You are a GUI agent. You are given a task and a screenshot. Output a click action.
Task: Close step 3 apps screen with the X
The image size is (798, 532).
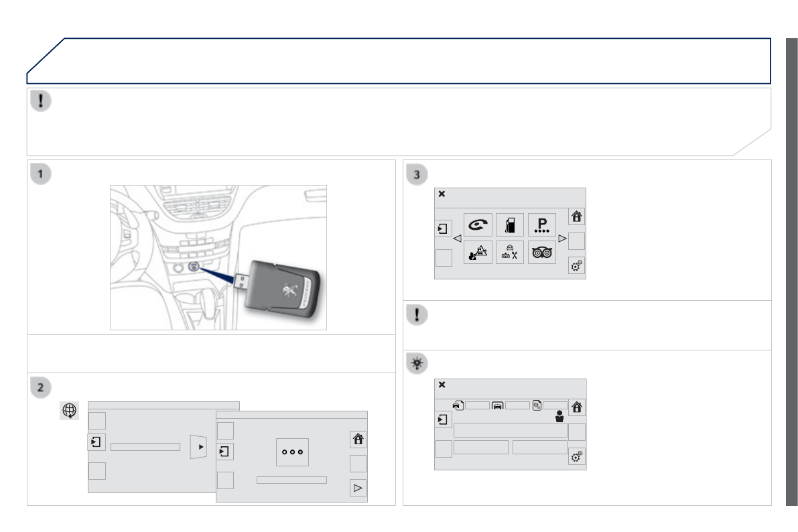[x=442, y=194]
